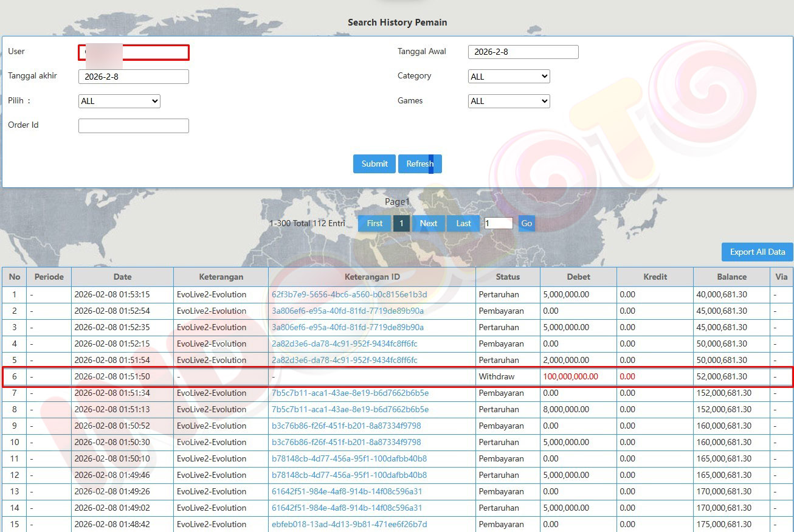Click the Withdraw row 6 status cell
794x532 pixels.
(x=496, y=376)
